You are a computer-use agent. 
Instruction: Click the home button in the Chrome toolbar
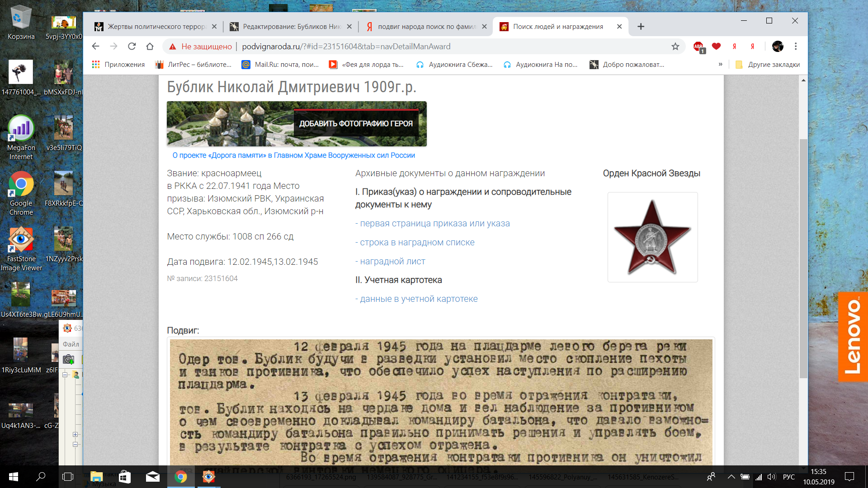150,46
